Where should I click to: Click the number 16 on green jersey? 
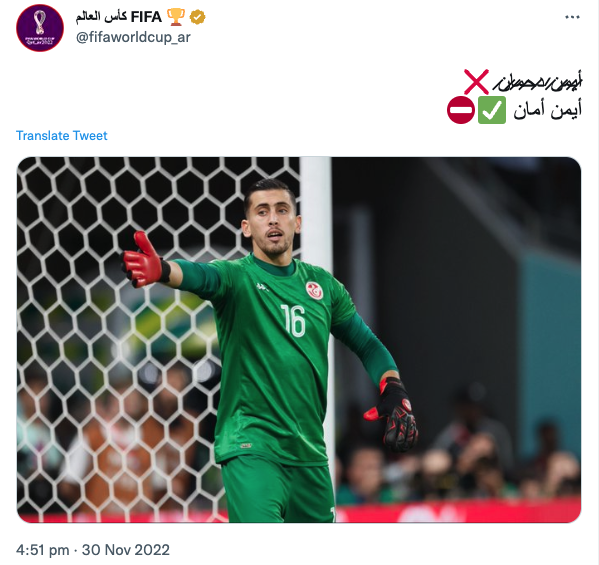(x=293, y=320)
